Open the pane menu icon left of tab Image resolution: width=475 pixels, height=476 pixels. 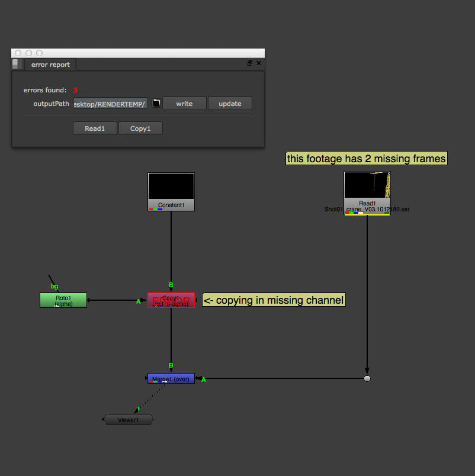coord(17,64)
